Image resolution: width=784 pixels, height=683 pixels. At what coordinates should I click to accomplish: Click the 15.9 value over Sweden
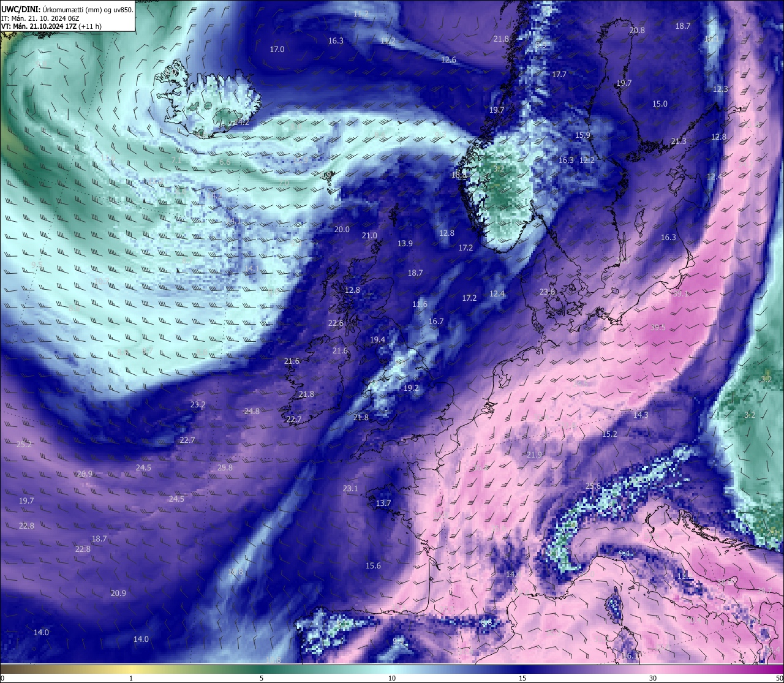coord(582,135)
